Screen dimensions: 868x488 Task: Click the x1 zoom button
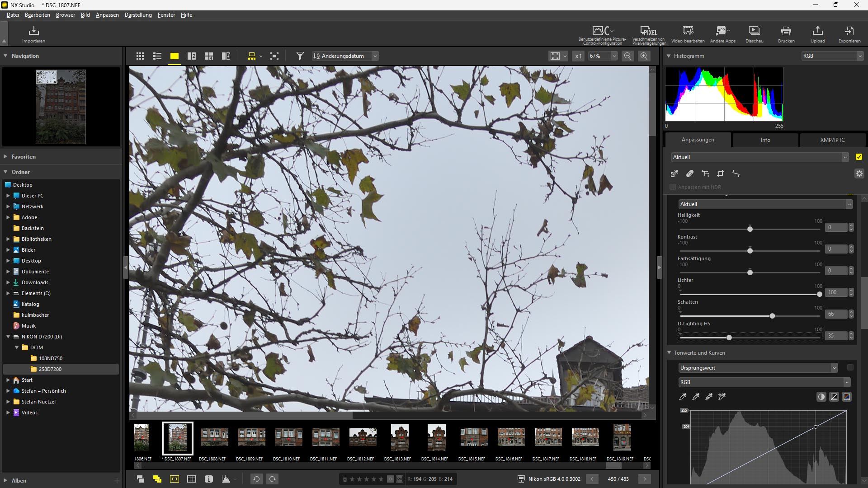point(578,56)
